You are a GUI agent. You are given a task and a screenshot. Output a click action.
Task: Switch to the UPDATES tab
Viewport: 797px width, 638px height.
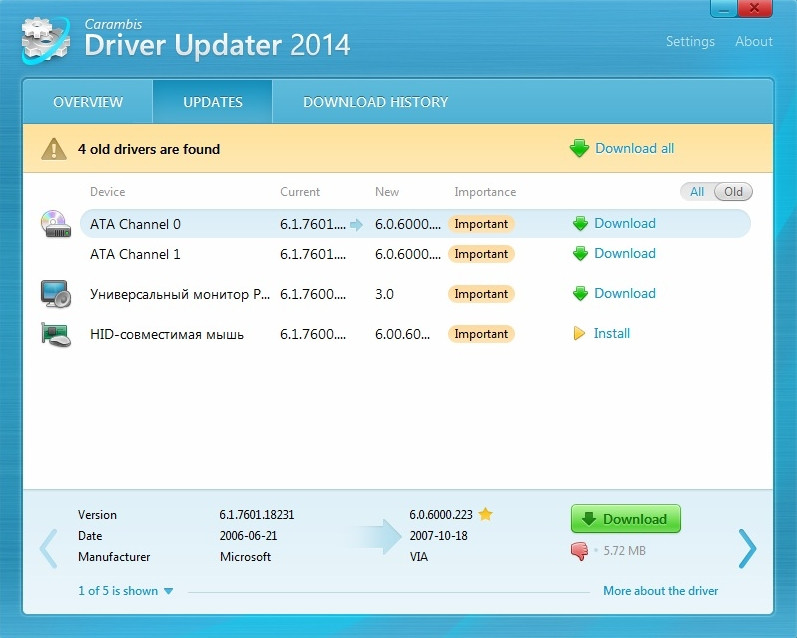tap(212, 102)
